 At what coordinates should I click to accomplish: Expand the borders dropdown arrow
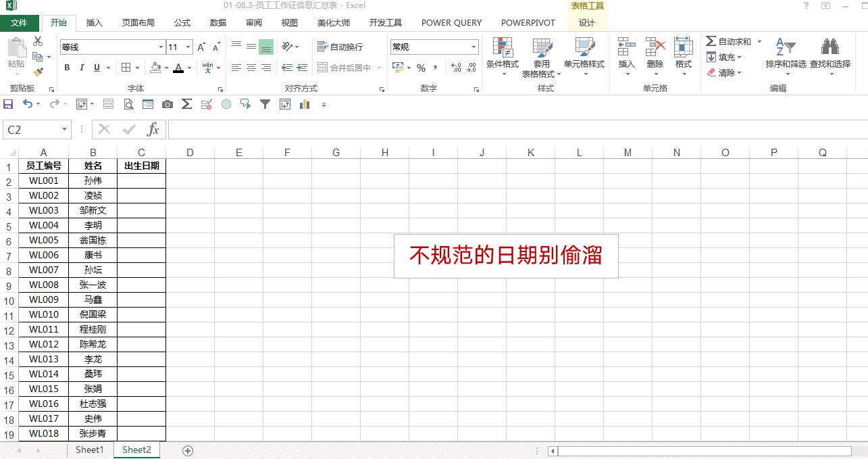(x=138, y=68)
